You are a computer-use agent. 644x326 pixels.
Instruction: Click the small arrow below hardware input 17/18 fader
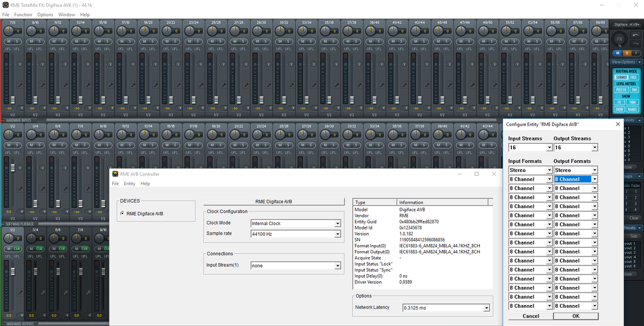coord(134,108)
